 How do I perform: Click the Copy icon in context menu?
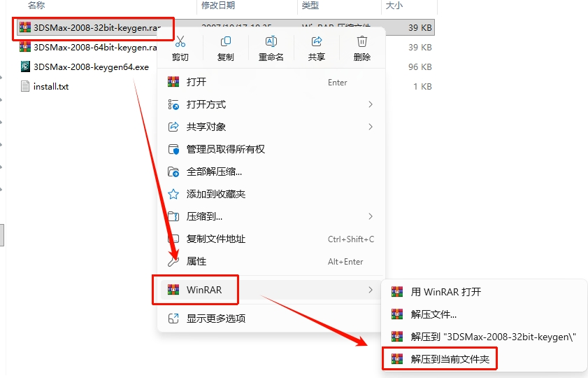[225, 41]
